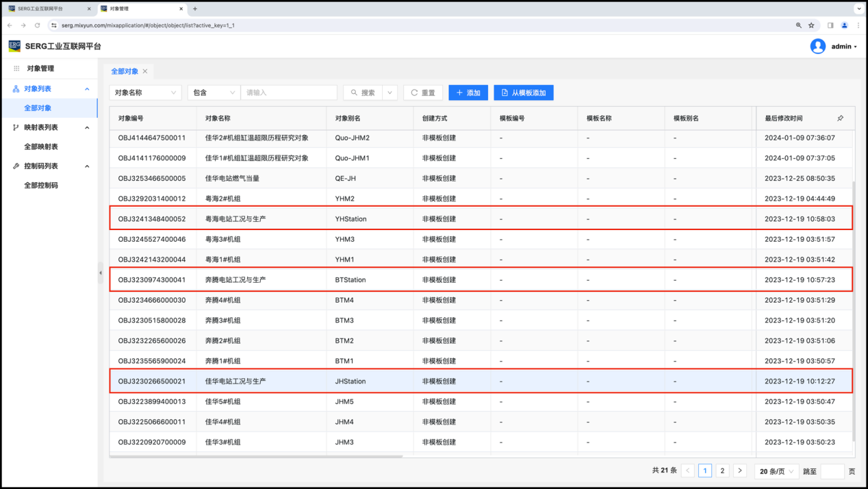
Task: Click the admin user avatar icon
Action: (817, 47)
